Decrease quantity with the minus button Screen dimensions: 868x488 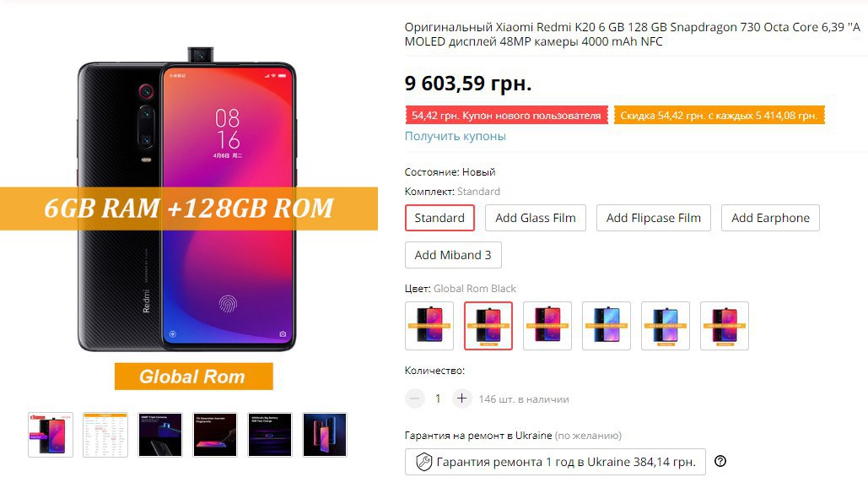(x=415, y=399)
